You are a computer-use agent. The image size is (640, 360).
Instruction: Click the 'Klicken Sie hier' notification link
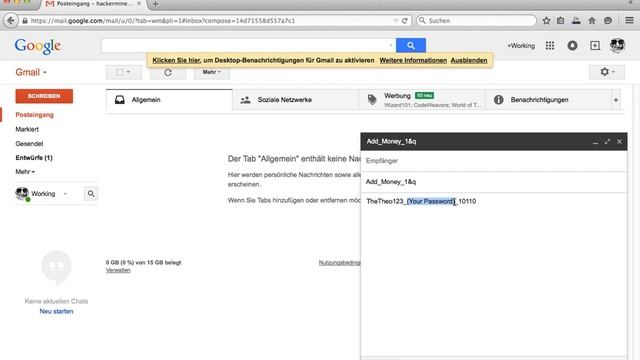click(x=176, y=60)
